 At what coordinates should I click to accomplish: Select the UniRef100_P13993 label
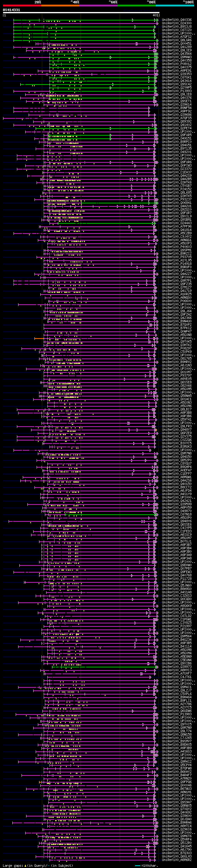point(177,91)
